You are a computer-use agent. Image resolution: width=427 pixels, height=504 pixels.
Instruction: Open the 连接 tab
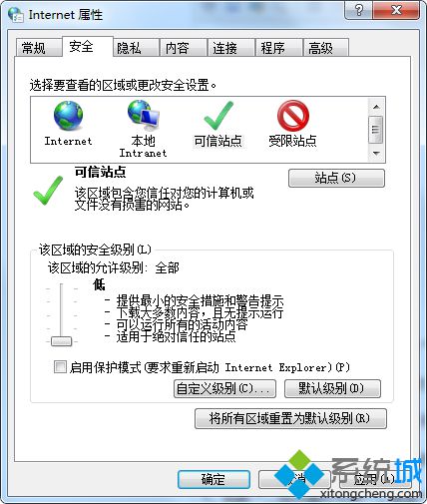pyautogui.click(x=225, y=48)
